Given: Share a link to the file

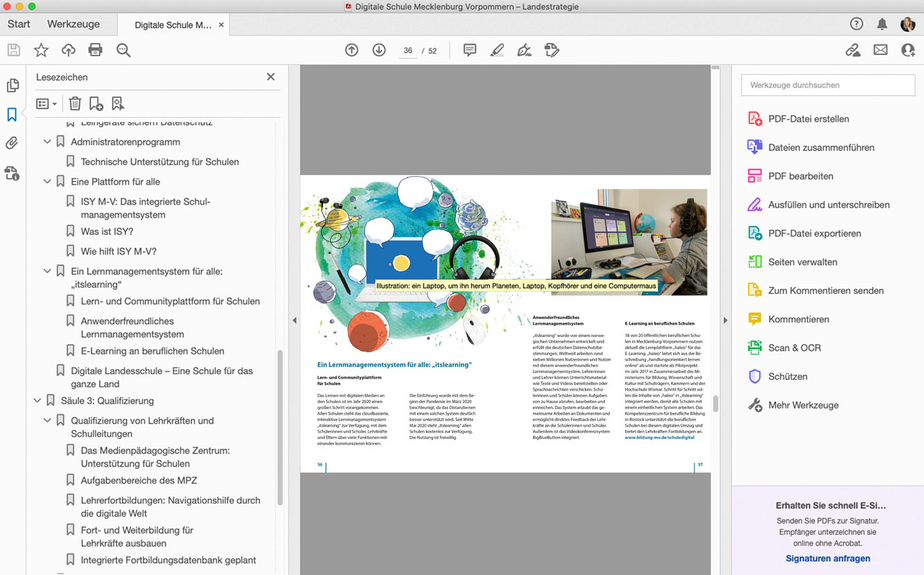Looking at the screenshot, I should tap(853, 50).
